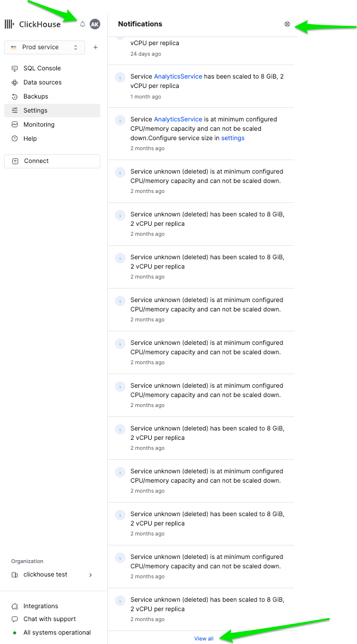Expand the Prod service selector dropdown
This screenshot has height=644, width=357.
45,48
